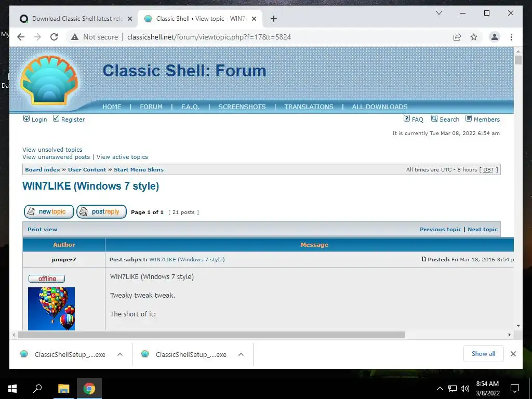This screenshot has width=532, height=399.
Task: Bookmark this page with the star
Action: 474,37
